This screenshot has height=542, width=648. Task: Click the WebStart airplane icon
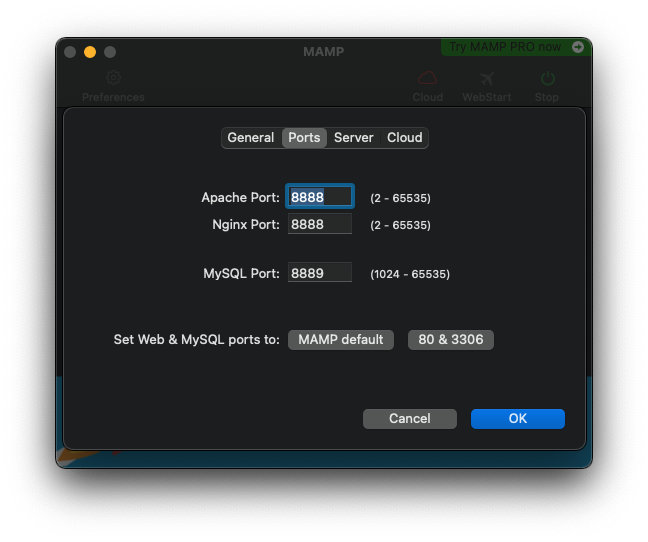pyautogui.click(x=487, y=78)
